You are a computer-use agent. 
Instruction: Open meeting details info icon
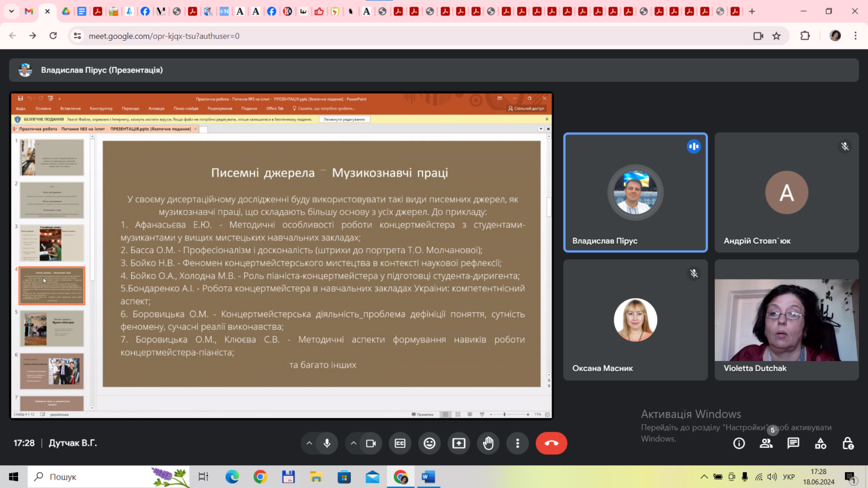(x=739, y=443)
